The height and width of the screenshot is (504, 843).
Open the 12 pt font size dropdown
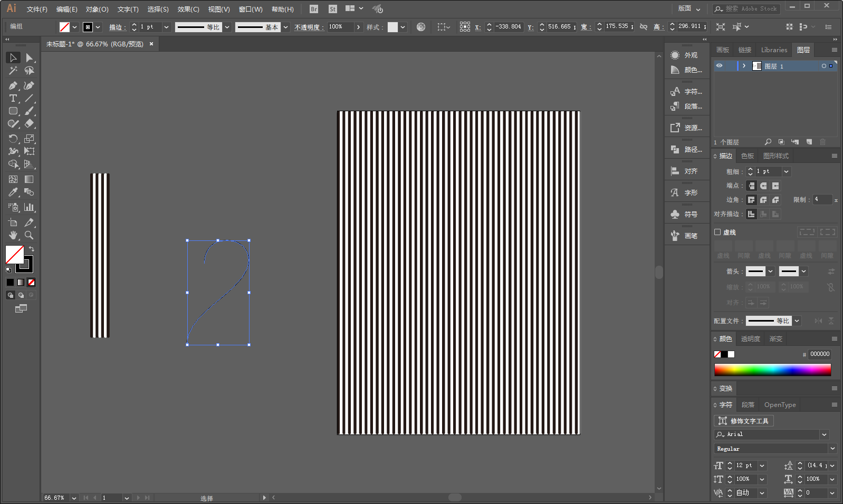(x=762, y=466)
